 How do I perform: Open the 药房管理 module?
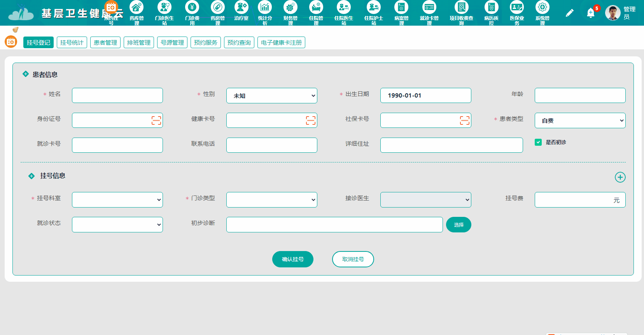pyautogui.click(x=218, y=12)
